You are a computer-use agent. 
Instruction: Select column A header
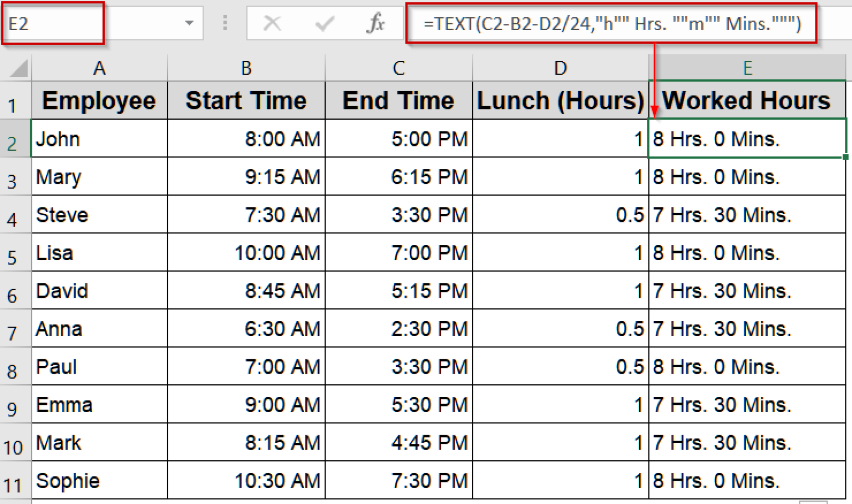[x=99, y=67]
